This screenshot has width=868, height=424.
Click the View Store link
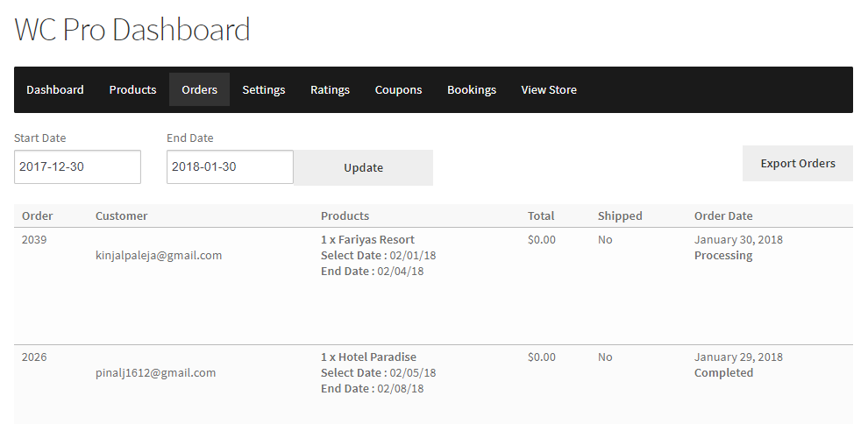pyautogui.click(x=549, y=89)
